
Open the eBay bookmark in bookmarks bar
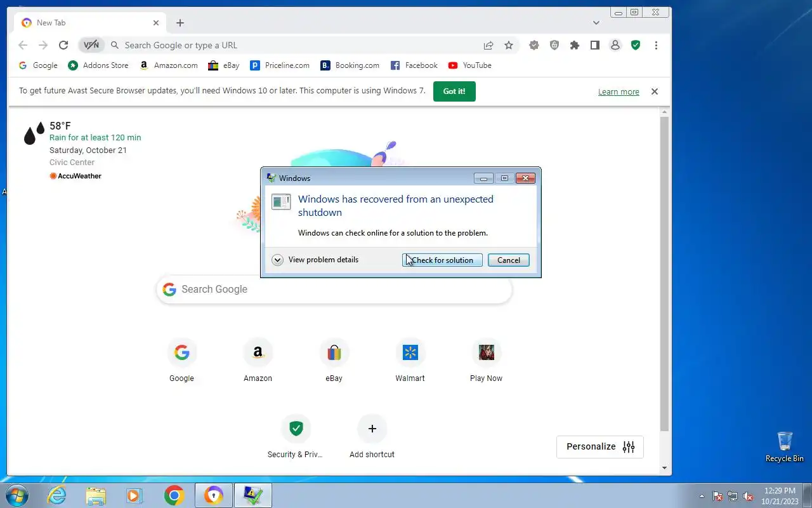[x=224, y=65]
